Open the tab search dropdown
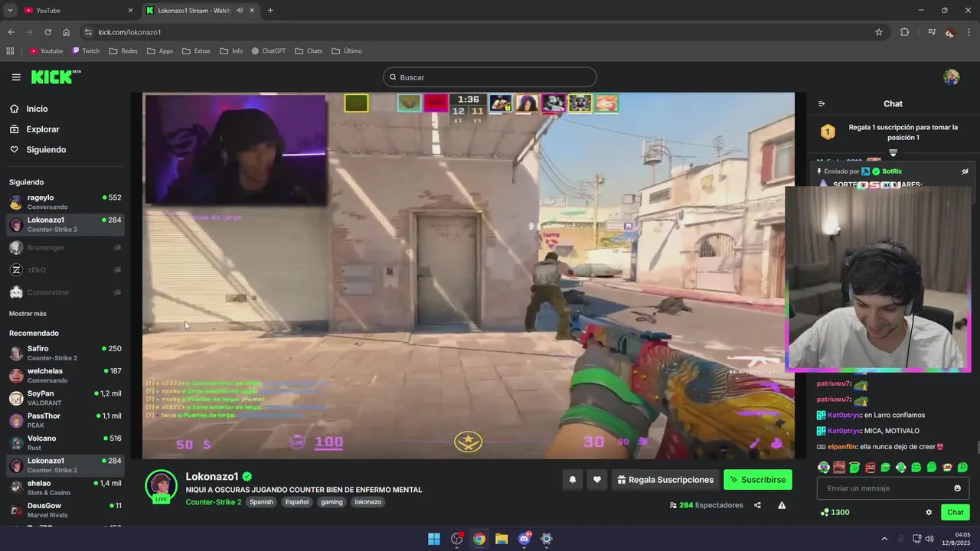The image size is (980, 551). (x=10, y=11)
